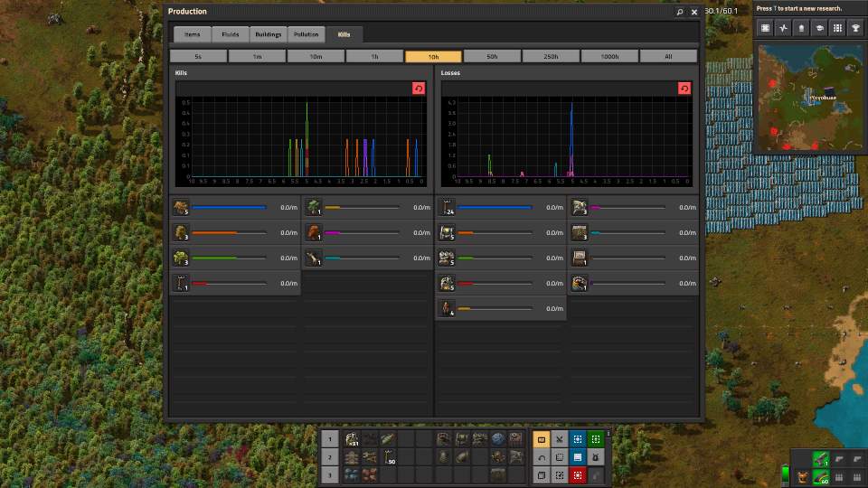Image resolution: width=868 pixels, height=488 pixels.
Task: Click the character icon showing 4 losses
Action: point(446,308)
